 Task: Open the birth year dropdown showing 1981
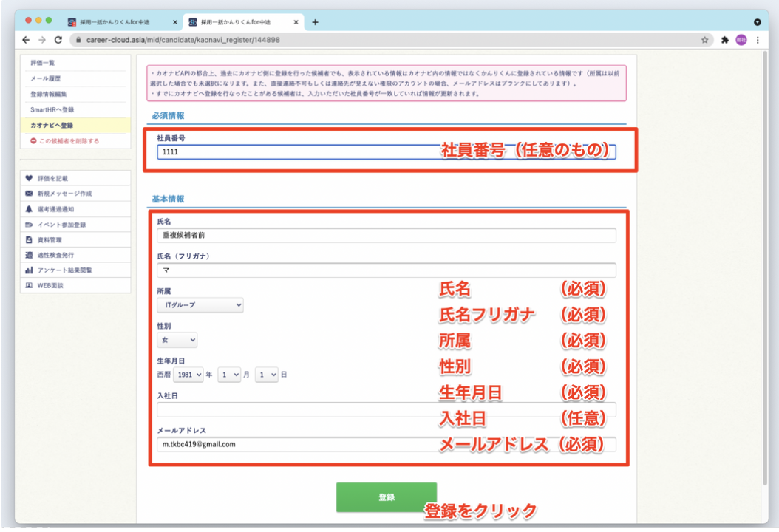click(x=190, y=375)
